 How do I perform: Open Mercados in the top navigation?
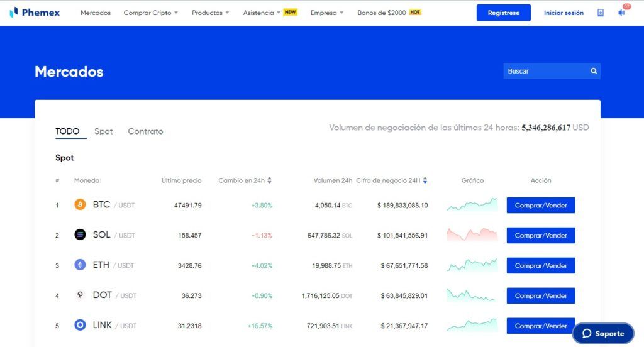(x=96, y=13)
